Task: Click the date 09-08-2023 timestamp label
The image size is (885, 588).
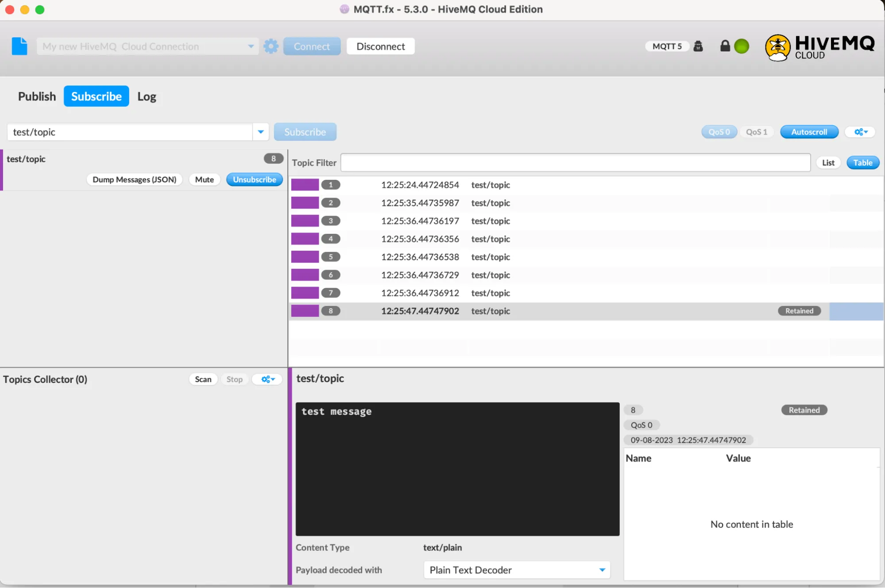Action: [688, 440]
